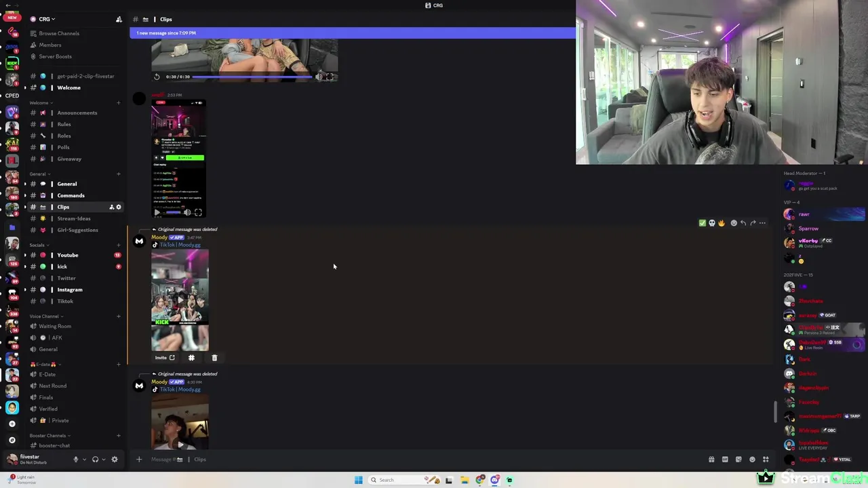Open the Giveaway channel
The image size is (868, 488).
(69, 159)
